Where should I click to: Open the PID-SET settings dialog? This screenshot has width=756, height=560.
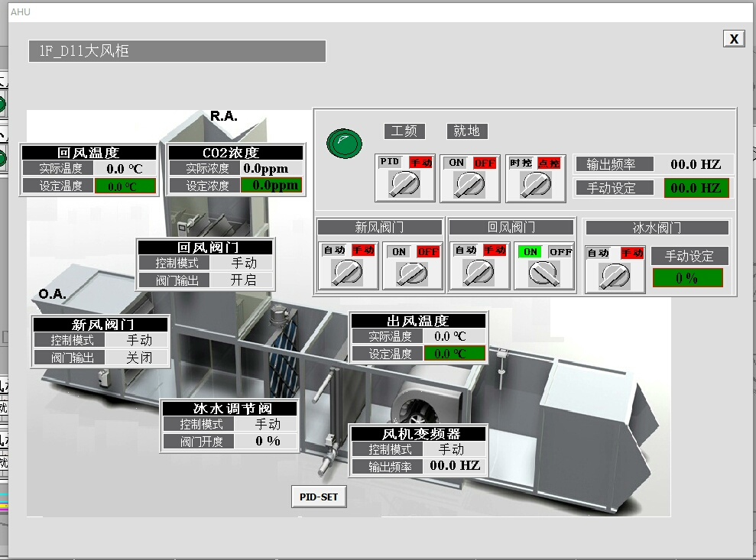click(319, 497)
